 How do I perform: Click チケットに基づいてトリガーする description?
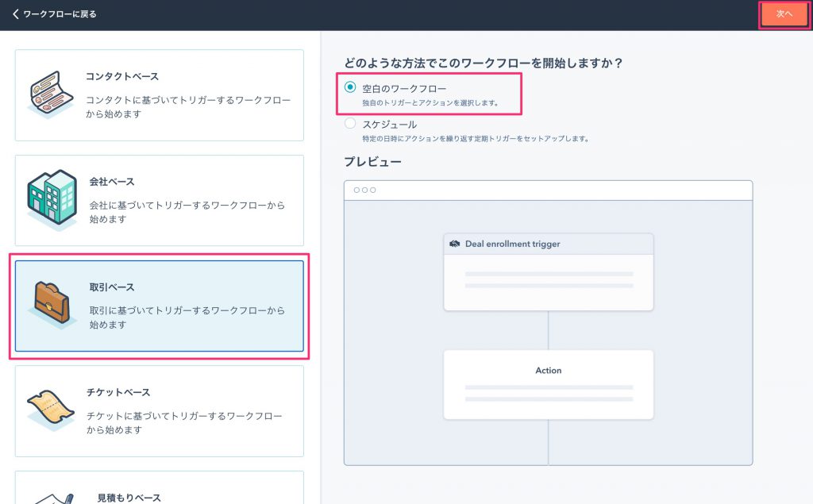[184, 422]
